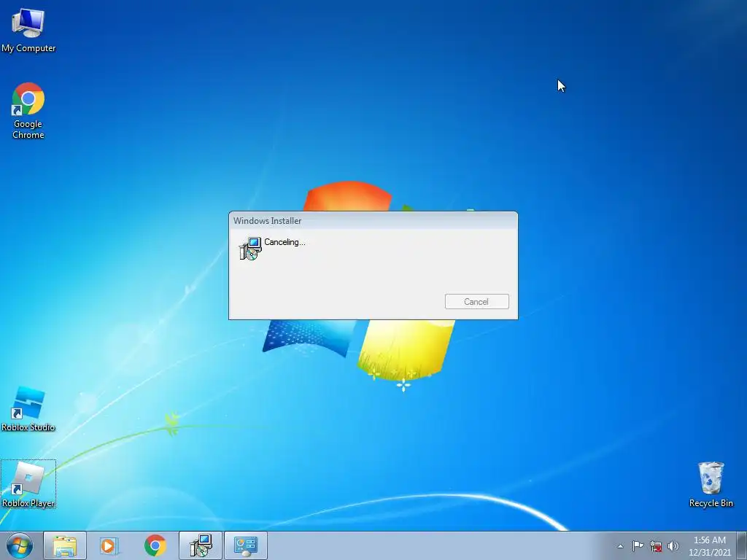Image resolution: width=747 pixels, height=560 pixels.
Task: Open the network status tray icon
Action: [x=656, y=546]
